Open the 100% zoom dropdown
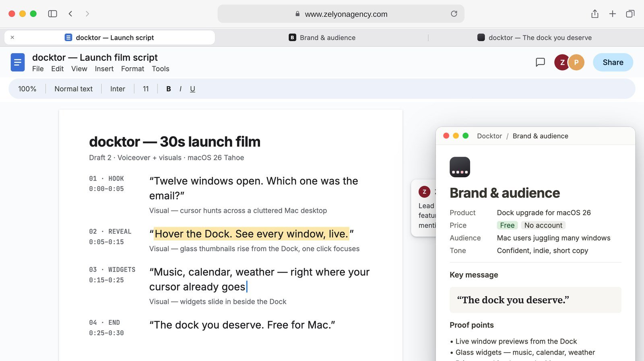Image resolution: width=644 pixels, height=361 pixels. coord(27,89)
